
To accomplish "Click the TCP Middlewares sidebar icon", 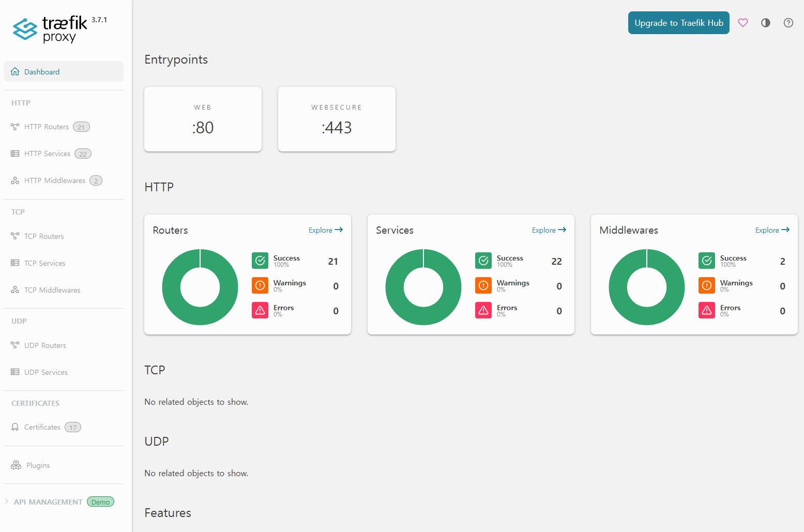I will [15, 290].
